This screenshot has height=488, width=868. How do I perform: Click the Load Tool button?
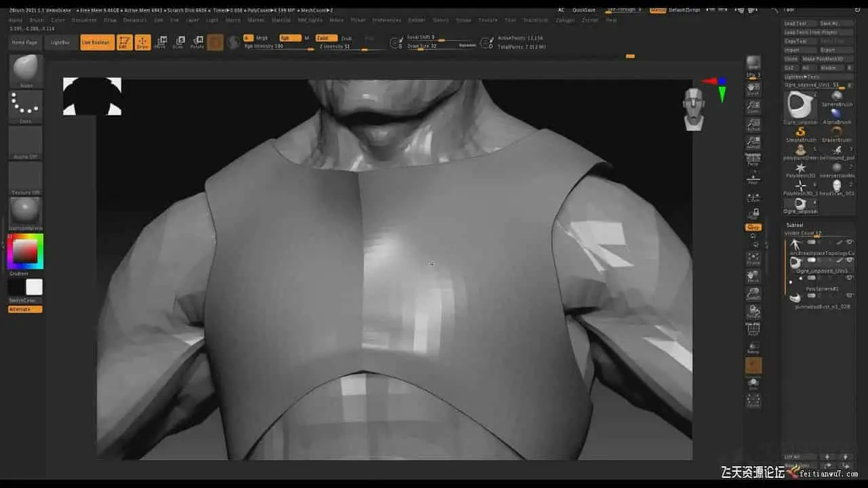click(796, 24)
